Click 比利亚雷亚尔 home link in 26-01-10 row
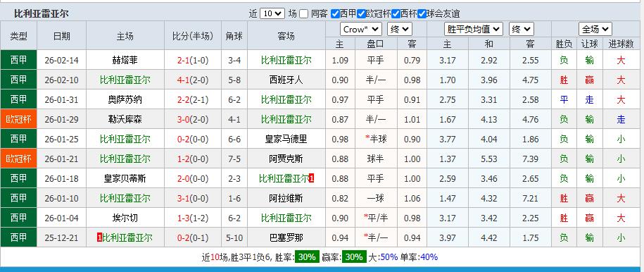This screenshot has width=644, height=272. click(125, 198)
